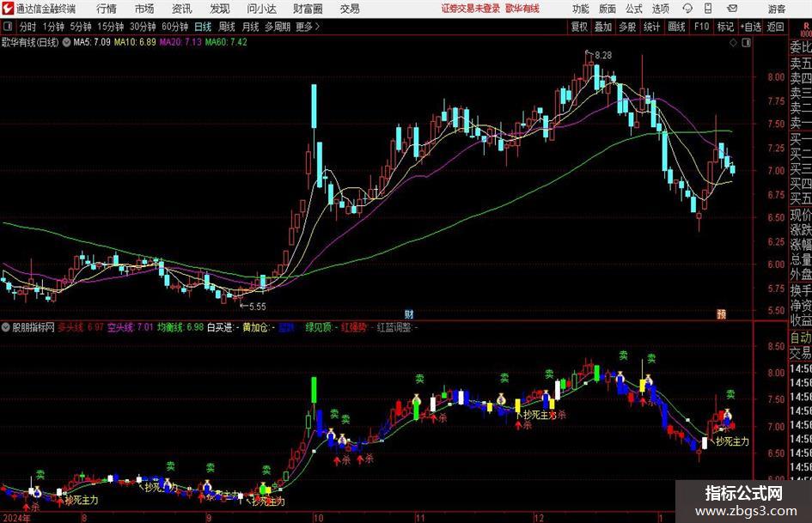
Task: Open the 问小达 menu
Action: pyautogui.click(x=261, y=9)
